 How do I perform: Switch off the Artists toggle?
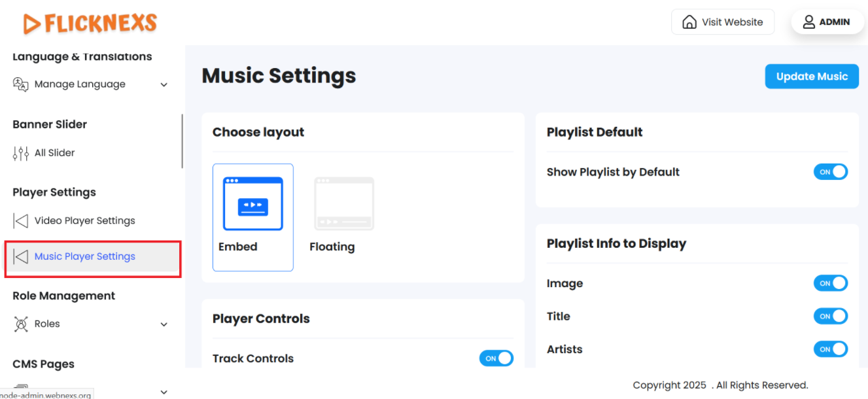[x=830, y=349]
